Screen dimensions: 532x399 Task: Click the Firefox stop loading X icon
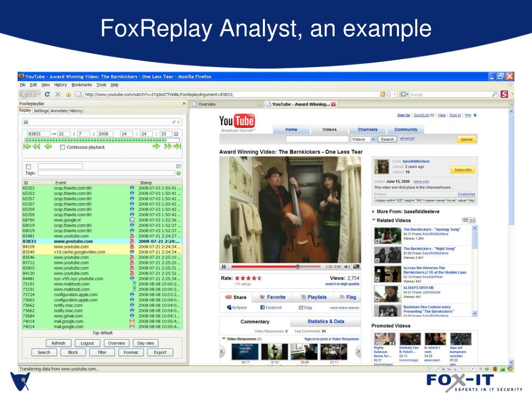click(58, 95)
